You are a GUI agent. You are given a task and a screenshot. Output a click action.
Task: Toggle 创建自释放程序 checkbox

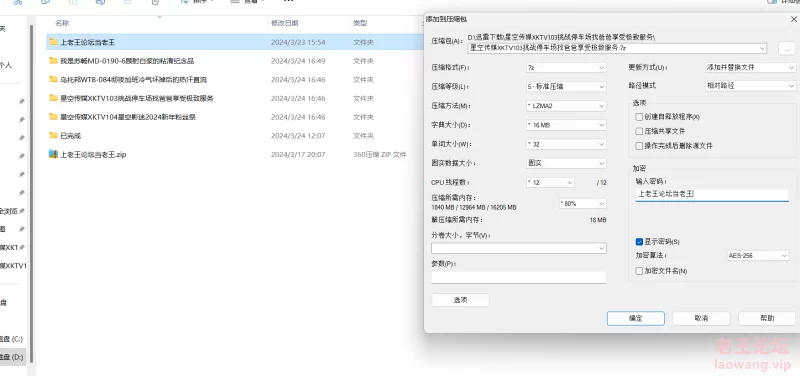[x=639, y=117]
